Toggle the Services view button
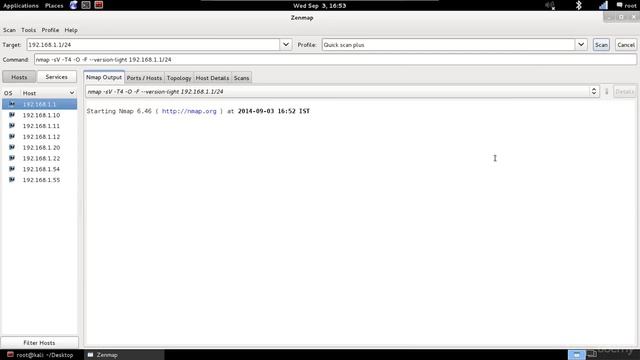640x360 pixels. [57, 77]
